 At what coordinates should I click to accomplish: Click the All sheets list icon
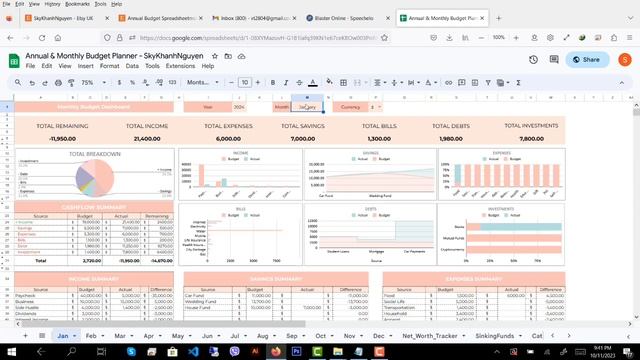[x=42, y=336]
